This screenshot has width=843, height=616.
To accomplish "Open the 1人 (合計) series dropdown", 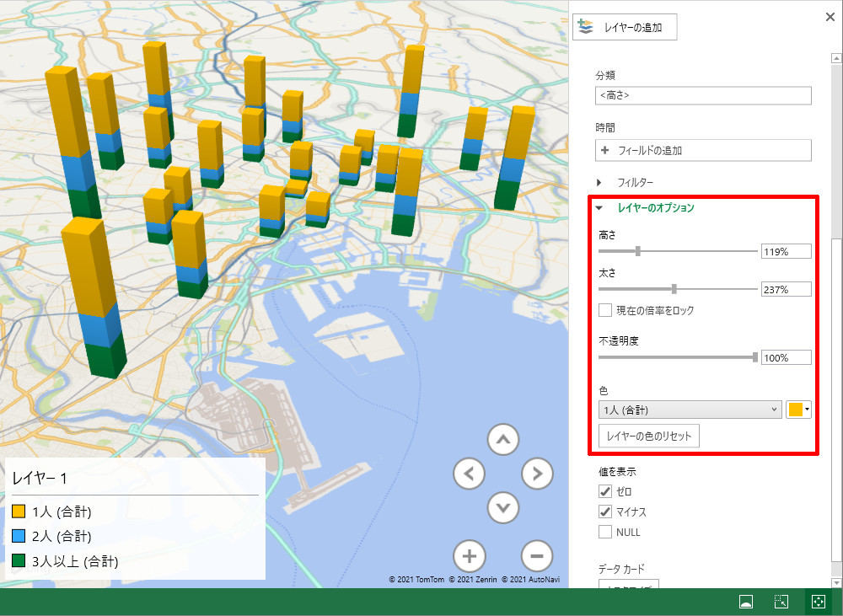I will click(690, 410).
